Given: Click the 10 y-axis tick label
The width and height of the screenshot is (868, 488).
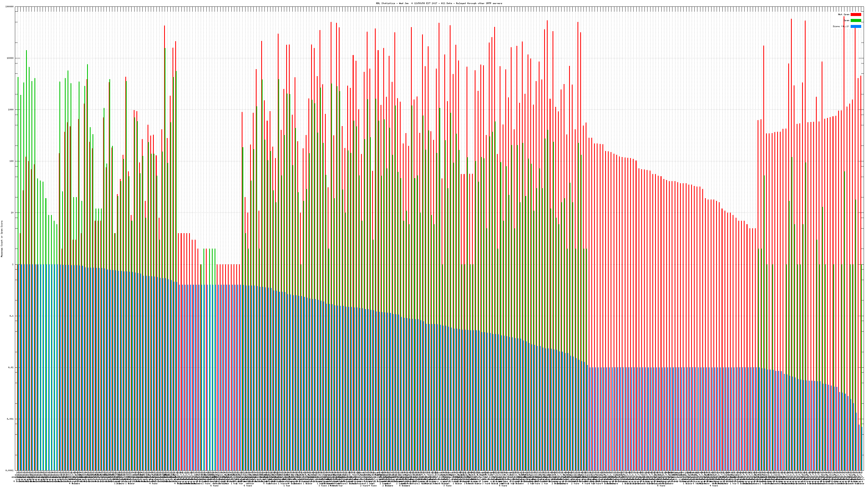Looking at the screenshot, I should point(13,213).
